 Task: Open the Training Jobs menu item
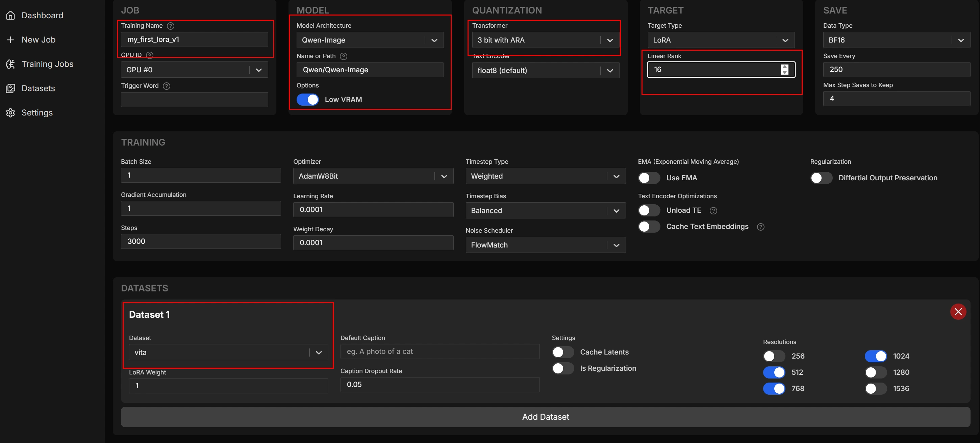[x=48, y=64]
